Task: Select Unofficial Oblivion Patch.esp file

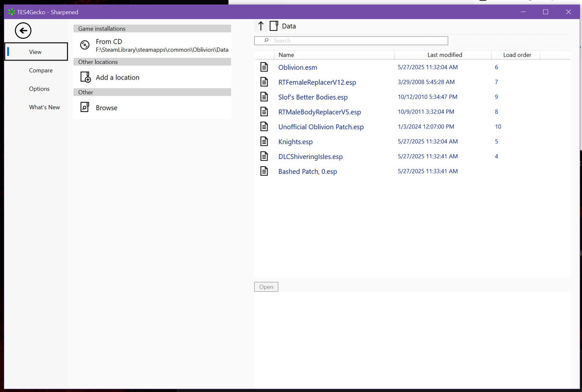Action: pos(321,127)
